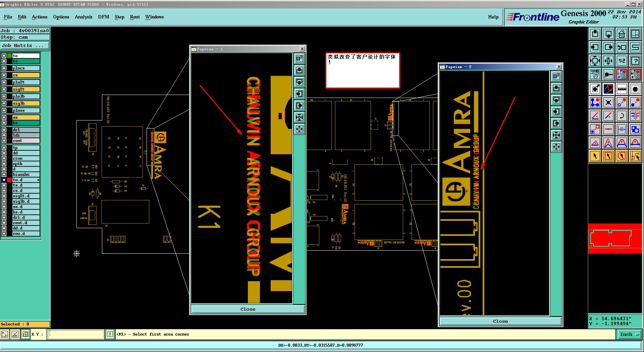Open the DFM menu
The width and height of the screenshot is (644, 352).
tap(104, 17)
